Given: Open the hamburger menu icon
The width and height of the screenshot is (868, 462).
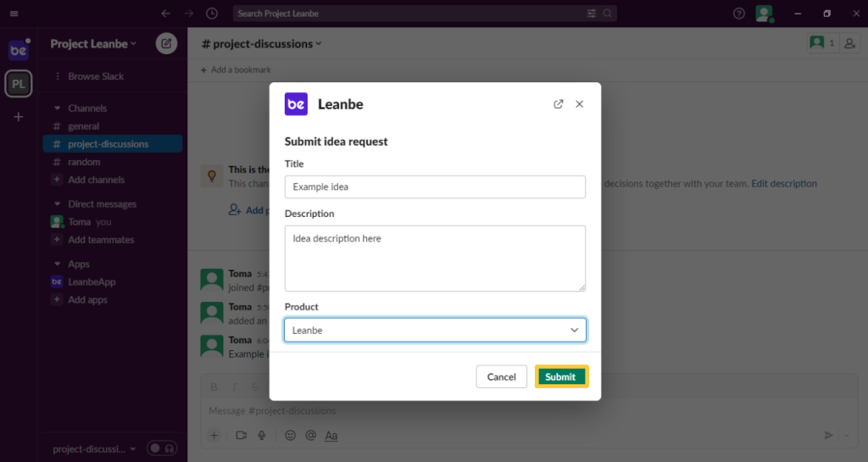Looking at the screenshot, I should pyautogui.click(x=14, y=14).
